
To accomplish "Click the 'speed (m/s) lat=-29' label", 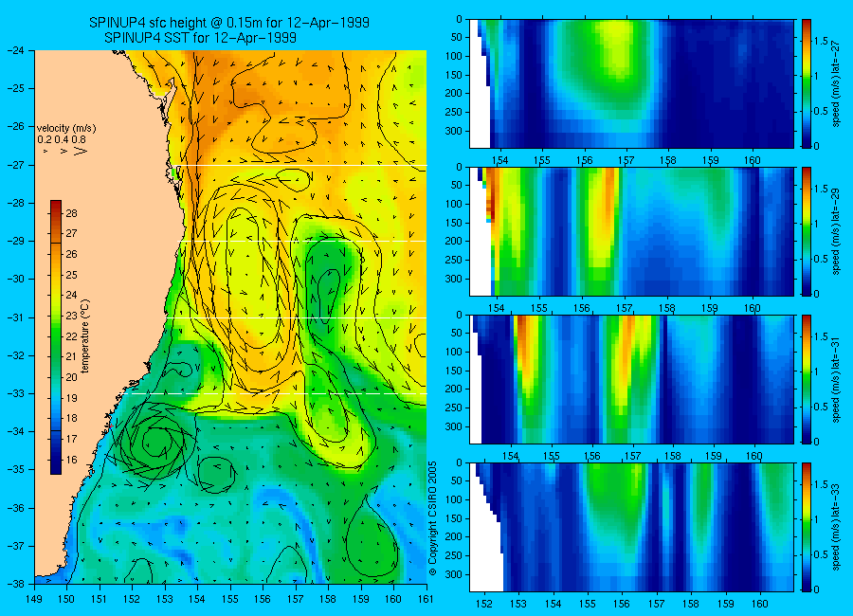I will click(x=837, y=231).
